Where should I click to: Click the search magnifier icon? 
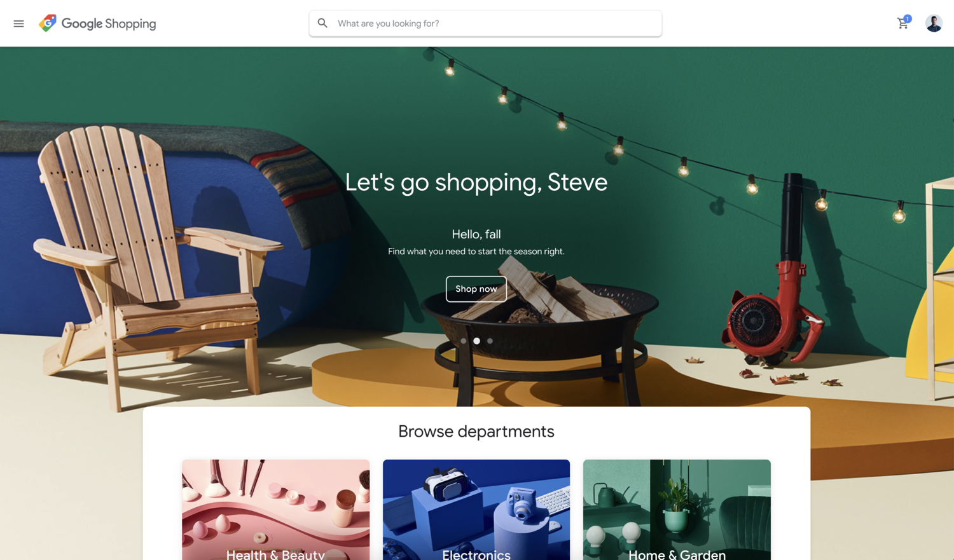coord(322,23)
